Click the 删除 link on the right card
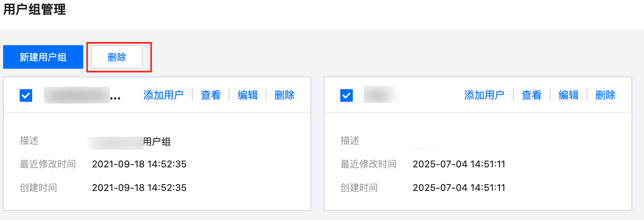 point(605,95)
